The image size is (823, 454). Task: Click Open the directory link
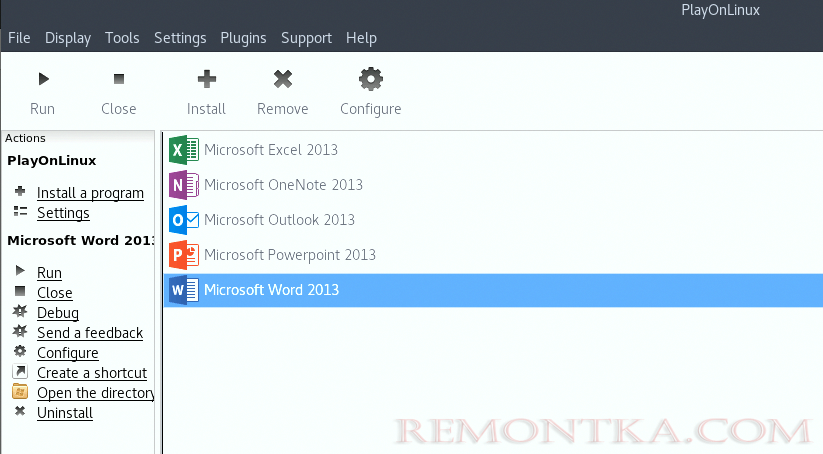(x=96, y=393)
